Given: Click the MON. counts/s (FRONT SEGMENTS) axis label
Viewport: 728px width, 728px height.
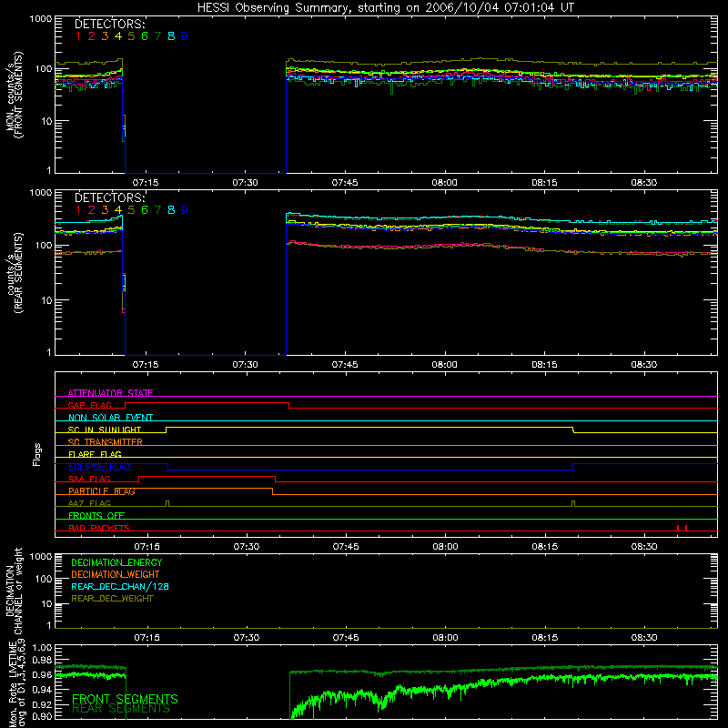Looking at the screenshot, I should 15,95.
